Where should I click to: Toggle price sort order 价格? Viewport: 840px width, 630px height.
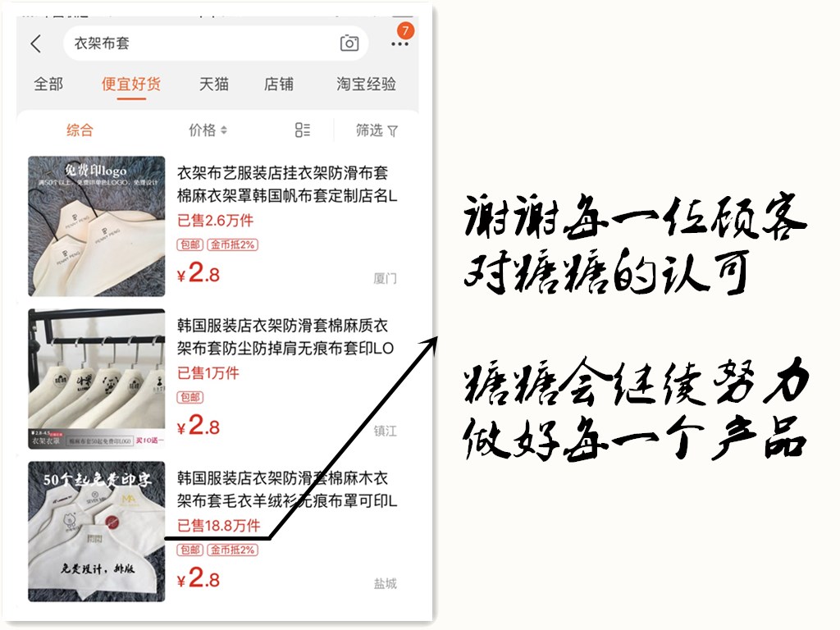(x=208, y=130)
